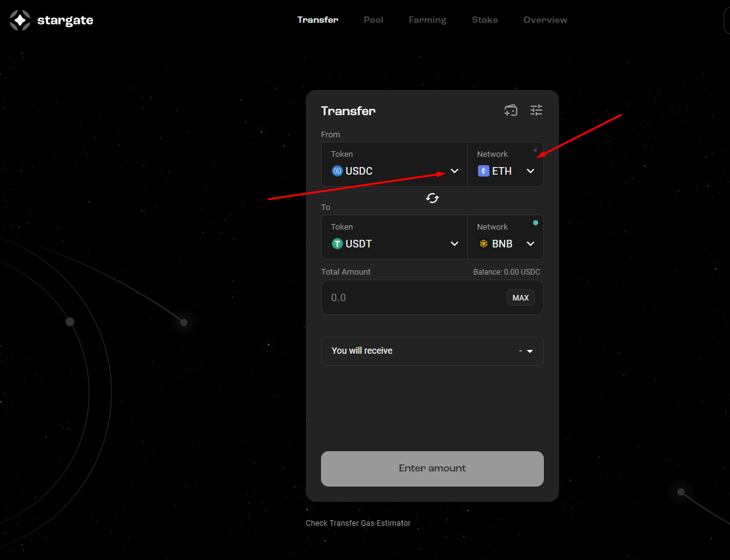The width and height of the screenshot is (730, 560).
Task: Open Check Transfer Gas Estimator link
Action: tap(358, 523)
